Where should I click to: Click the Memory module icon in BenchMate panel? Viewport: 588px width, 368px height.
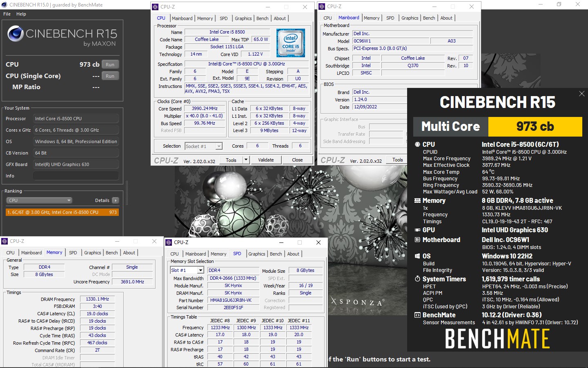(417, 200)
